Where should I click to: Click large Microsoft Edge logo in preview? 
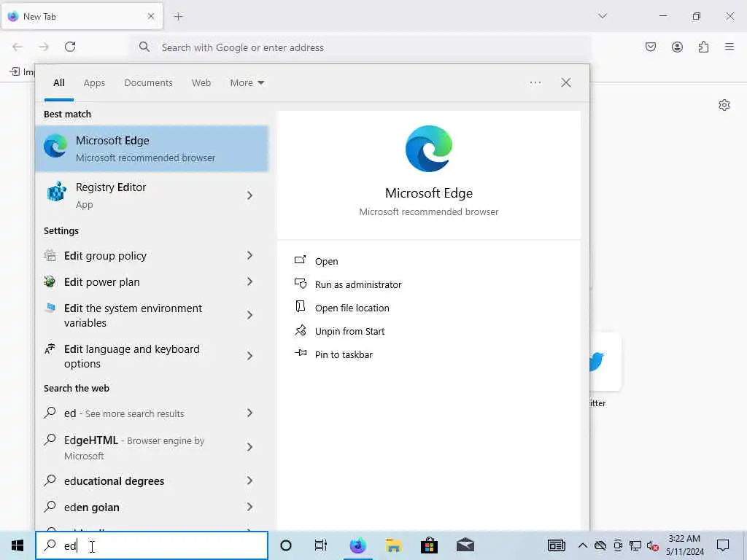pyautogui.click(x=429, y=149)
